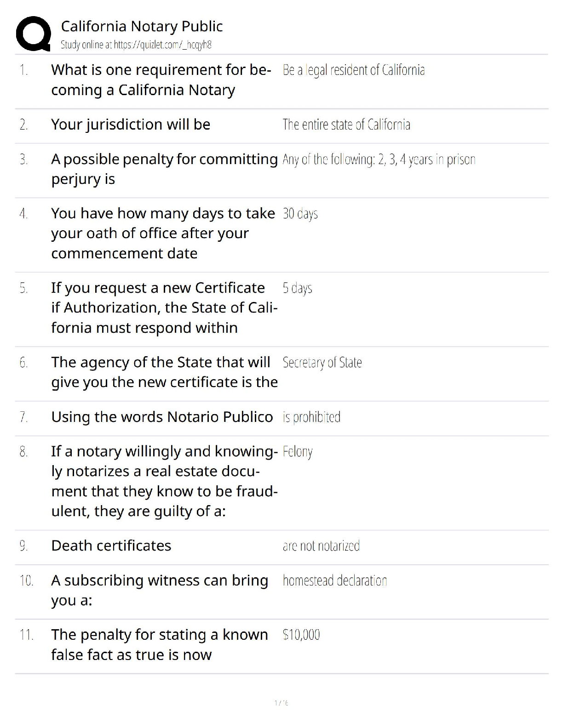Select 'Your jurisdiction will be' question
The width and height of the screenshot is (563, 728).
pos(131,124)
